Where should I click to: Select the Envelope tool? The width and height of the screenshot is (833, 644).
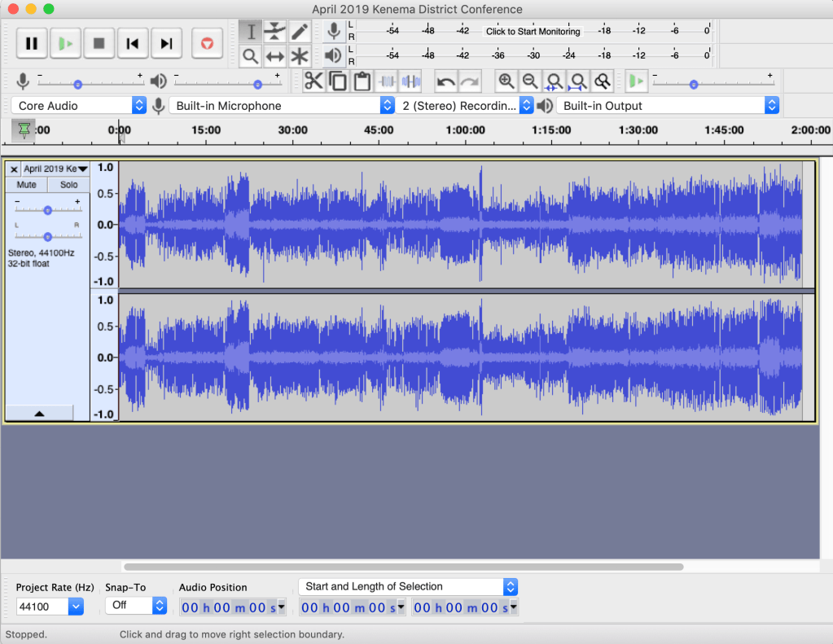tap(275, 32)
